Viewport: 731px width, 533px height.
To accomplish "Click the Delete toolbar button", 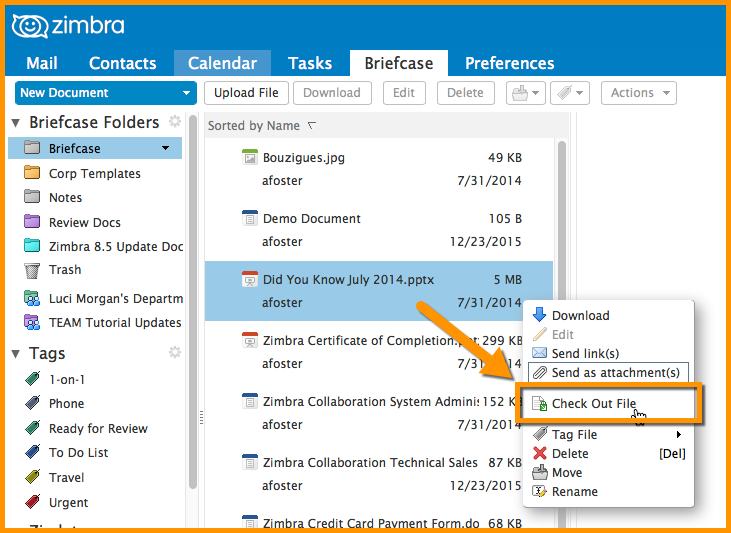I will 465,93.
